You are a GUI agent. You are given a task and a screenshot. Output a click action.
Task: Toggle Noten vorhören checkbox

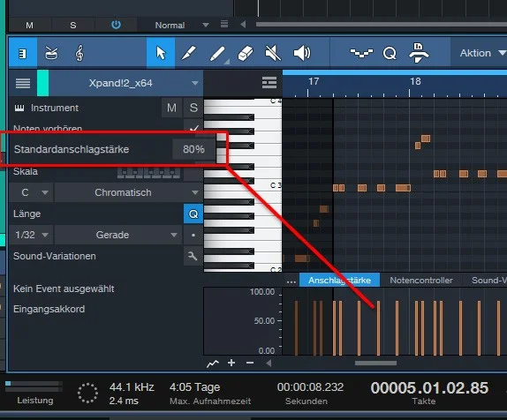193,128
